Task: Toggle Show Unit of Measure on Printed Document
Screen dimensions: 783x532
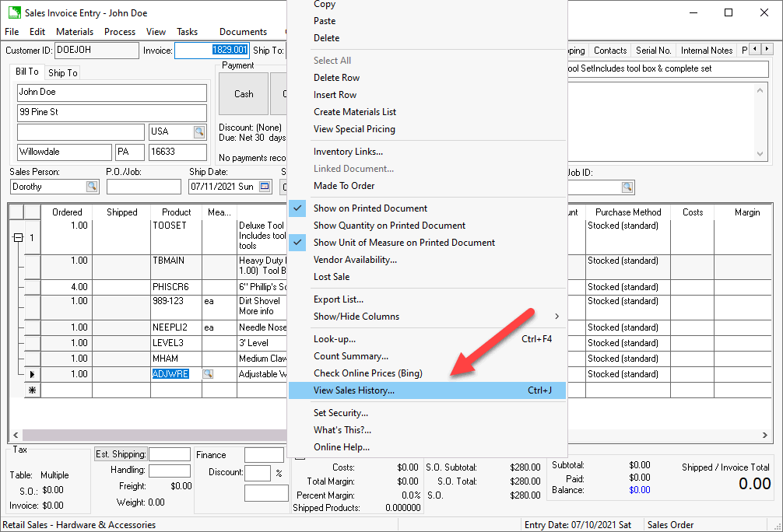Action: pos(404,243)
